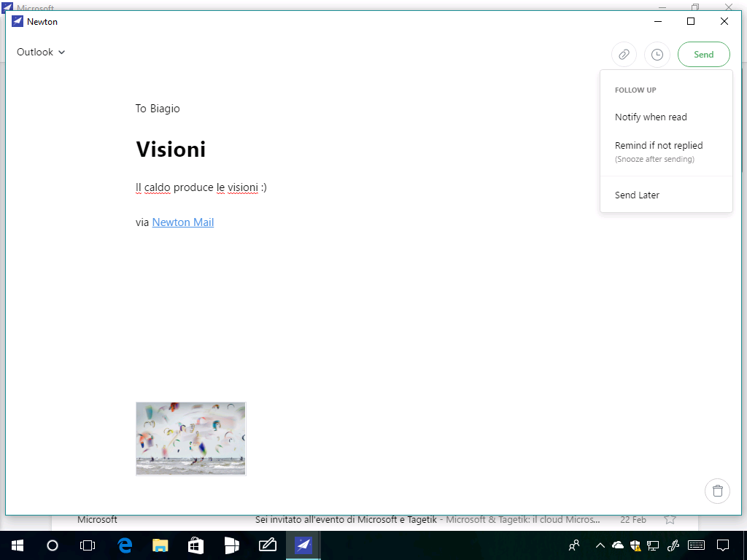Open Windows Defender shield tray icon

(635, 545)
